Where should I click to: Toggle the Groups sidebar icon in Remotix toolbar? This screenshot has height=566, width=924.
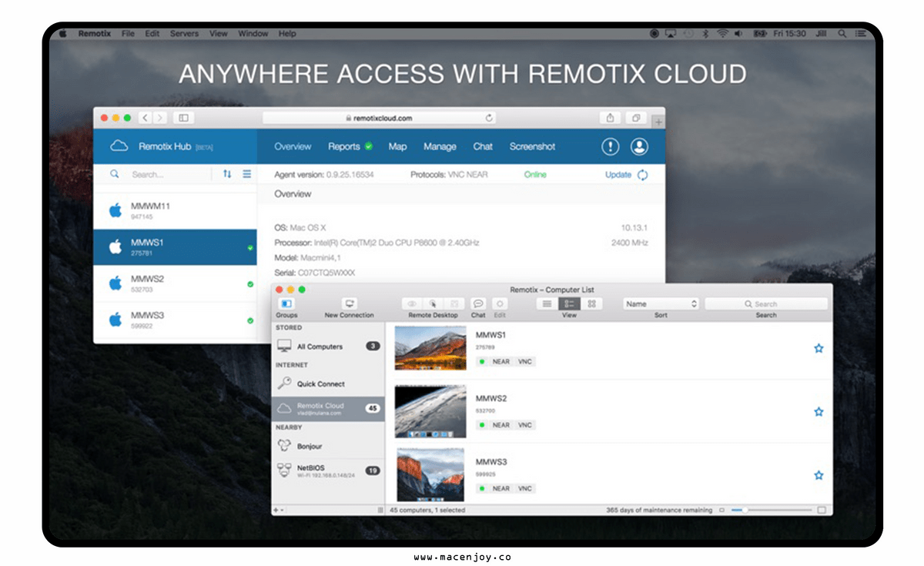[286, 304]
